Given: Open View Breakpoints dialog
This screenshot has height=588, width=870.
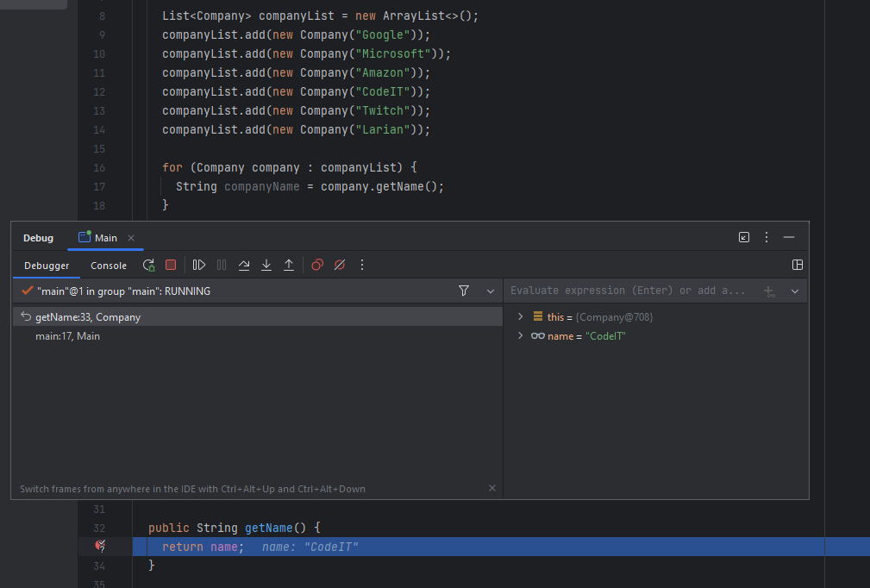Looking at the screenshot, I should click(317, 266).
